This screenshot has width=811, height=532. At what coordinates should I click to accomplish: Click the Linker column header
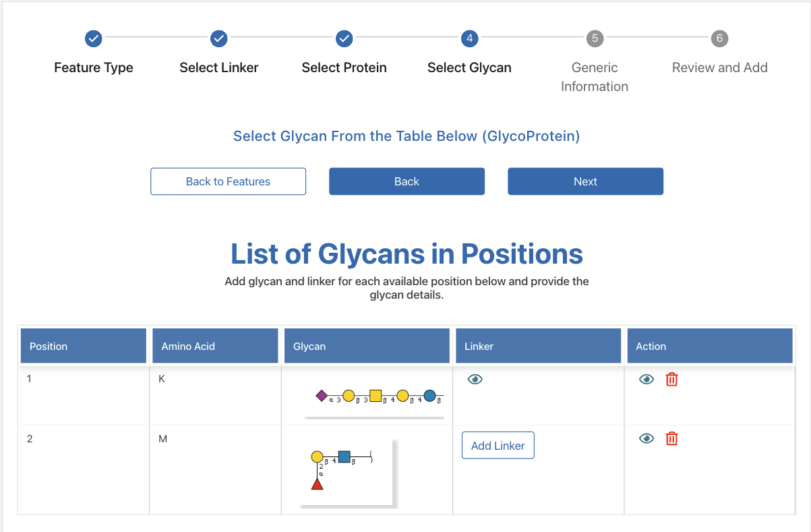[x=538, y=346]
